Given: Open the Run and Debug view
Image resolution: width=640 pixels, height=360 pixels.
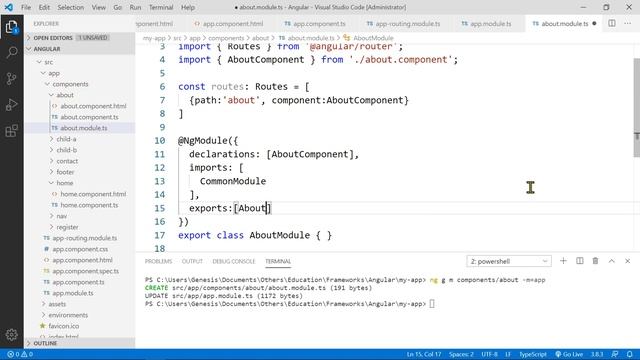Looking at the screenshot, I should click(x=11, y=105).
